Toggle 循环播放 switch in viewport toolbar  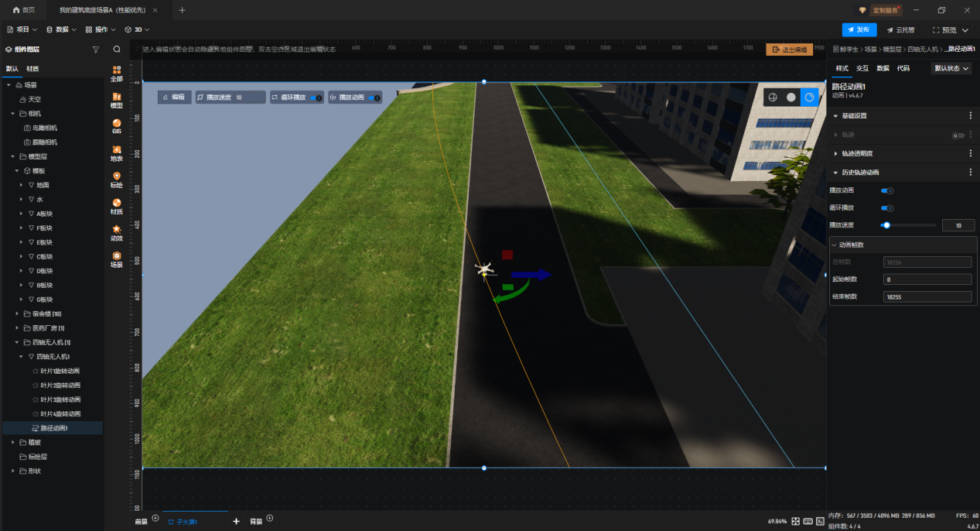(316, 98)
